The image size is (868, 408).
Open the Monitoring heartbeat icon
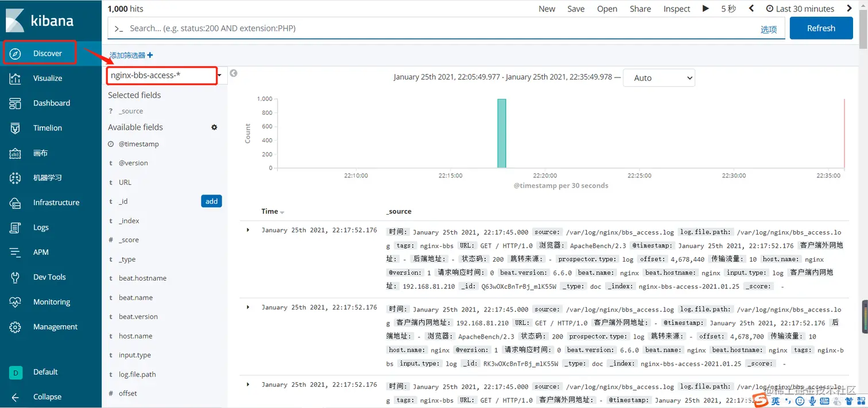(x=15, y=302)
